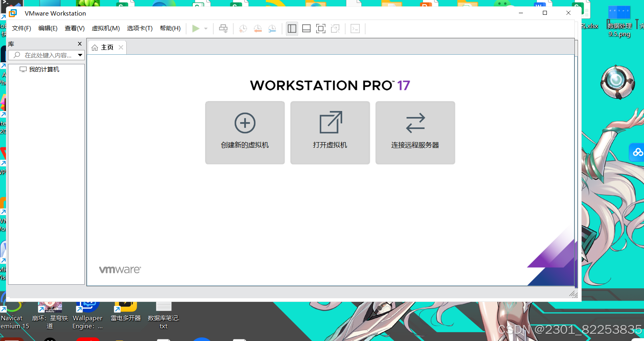644x341 pixels.
Task: Open the 虚拟机(M) menu
Action: [x=106, y=28]
